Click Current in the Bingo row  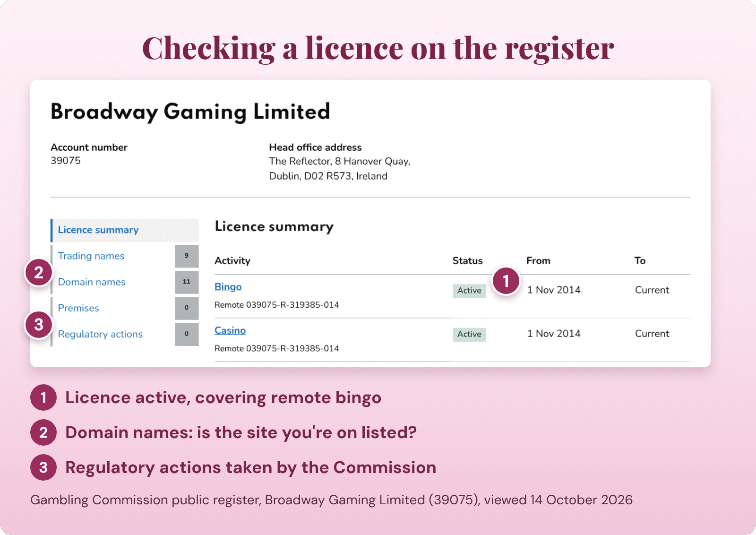(x=652, y=290)
